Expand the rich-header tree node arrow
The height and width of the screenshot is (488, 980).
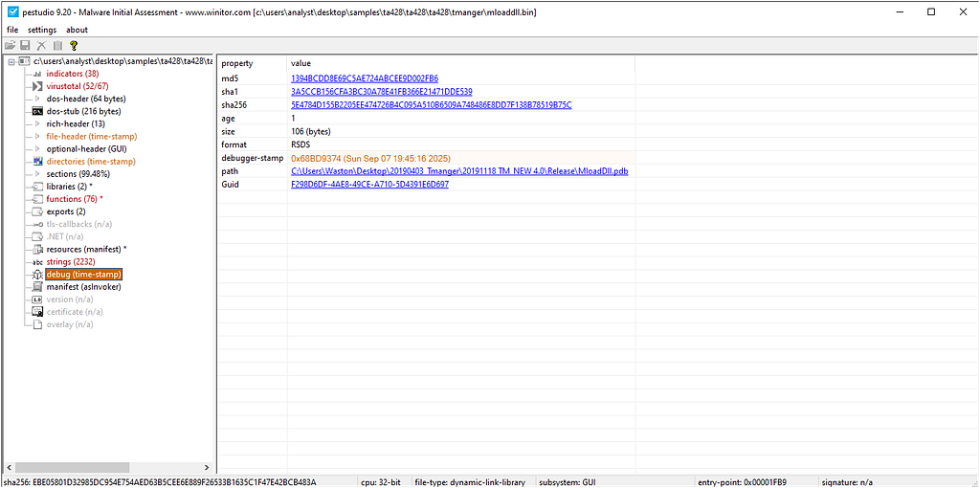tap(37, 123)
